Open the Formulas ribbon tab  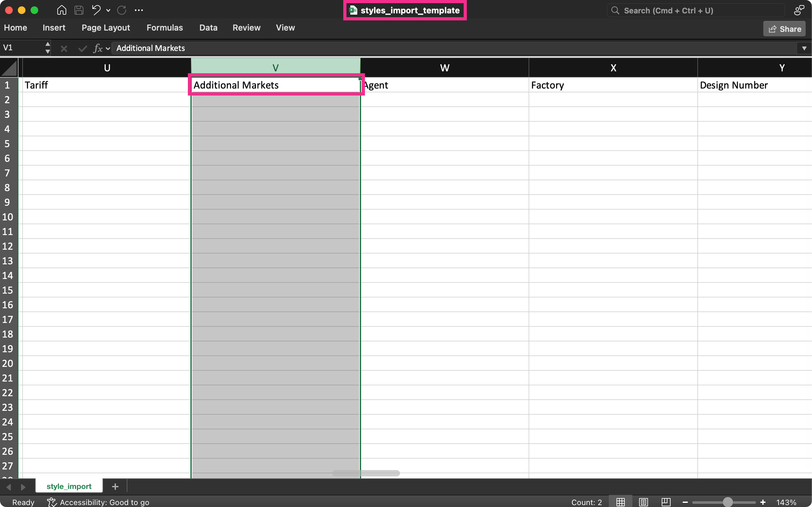pyautogui.click(x=165, y=28)
